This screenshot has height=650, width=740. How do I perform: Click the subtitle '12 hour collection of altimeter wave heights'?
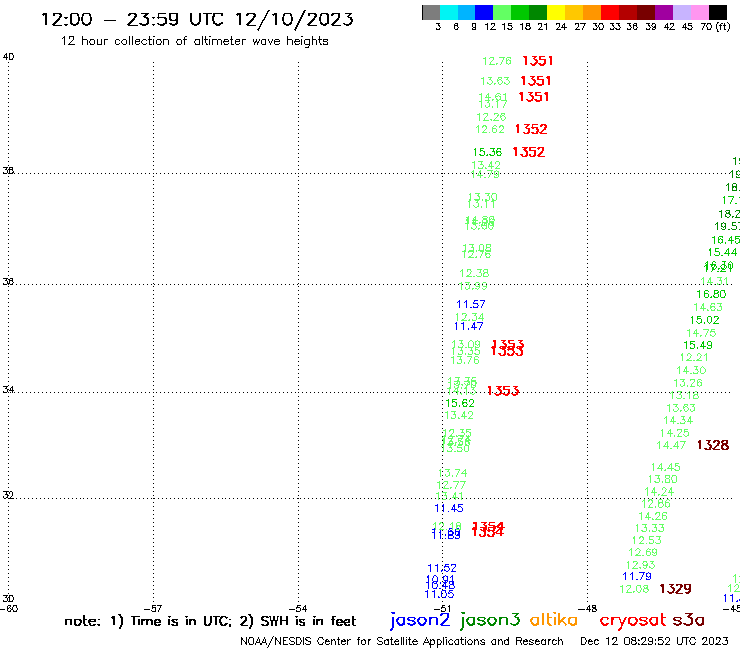[x=194, y=41]
